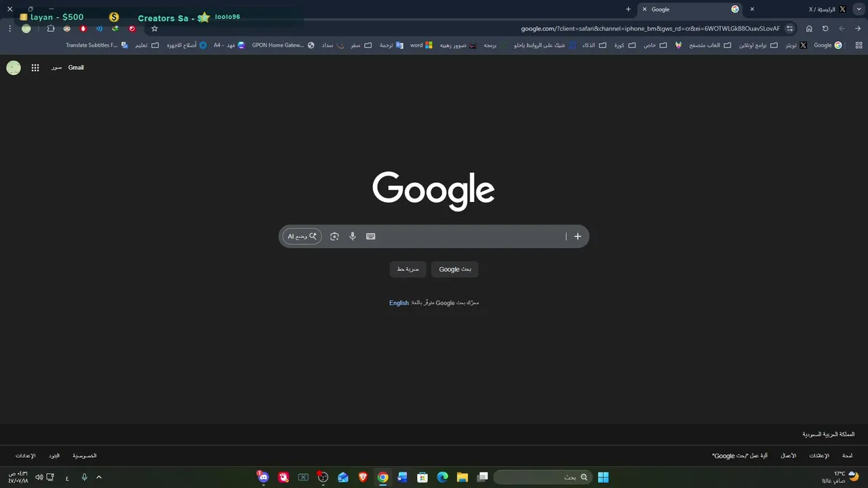
Task: Open لمحة about footer link
Action: (848, 456)
